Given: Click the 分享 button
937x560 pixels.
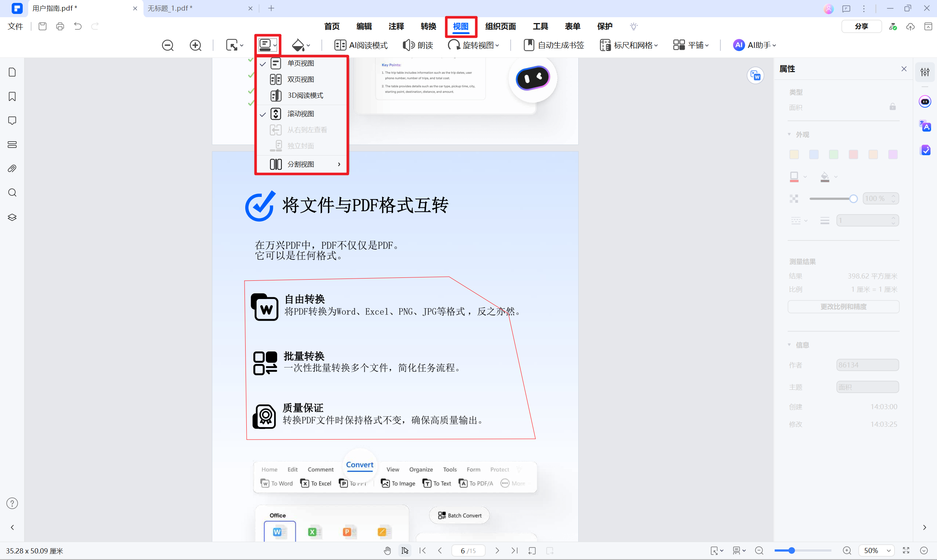Looking at the screenshot, I should coord(862,26).
